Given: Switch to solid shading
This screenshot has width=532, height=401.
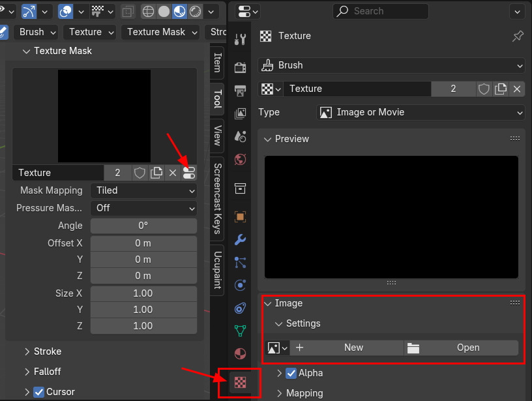Looking at the screenshot, I should pos(164,12).
